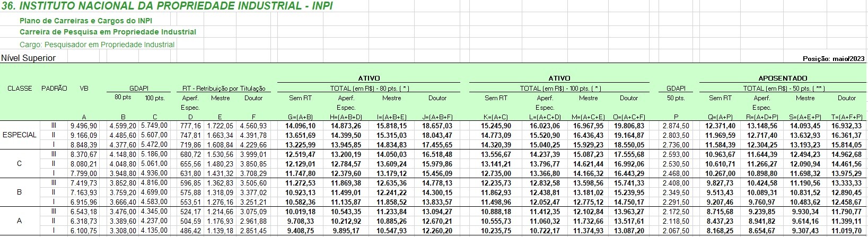This screenshot has width=868, height=237.
Task: Select the cell '12.519,47'
Action: pyautogui.click(x=301, y=155)
